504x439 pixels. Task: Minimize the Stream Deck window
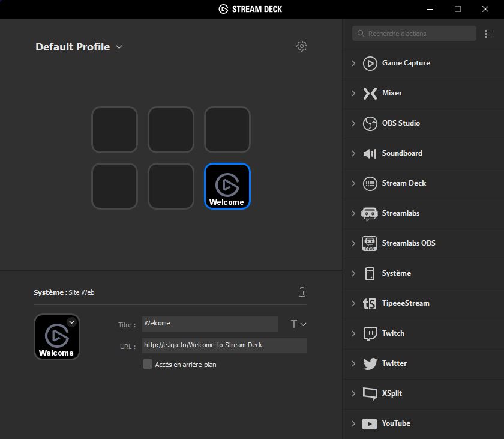point(430,9)
